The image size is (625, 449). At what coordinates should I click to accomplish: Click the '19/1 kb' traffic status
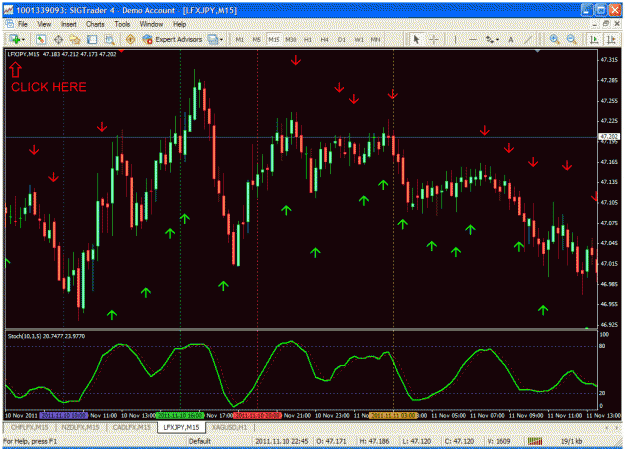[571, 441]
